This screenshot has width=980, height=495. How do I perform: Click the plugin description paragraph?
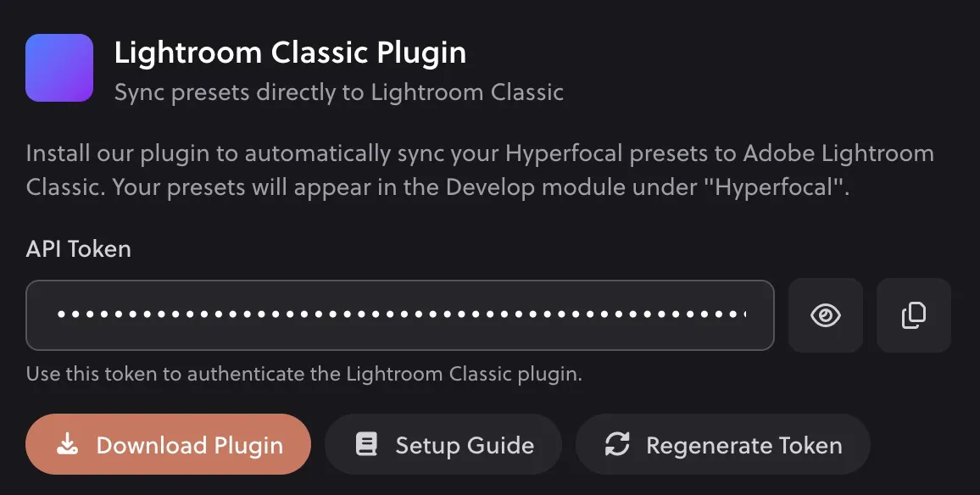tap(479, 170)
